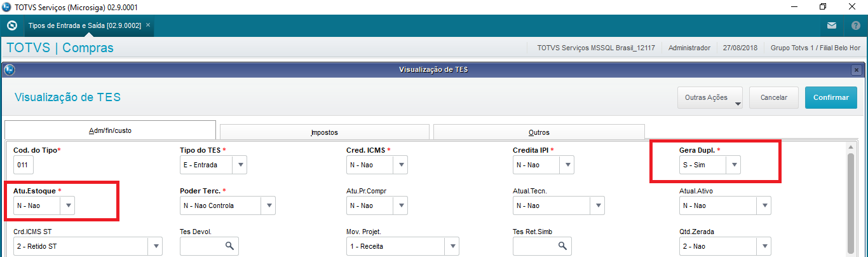Screen dimensions: 868x257
Task: Expand the Atu.Estoque dropdown
Action: click(68, 205)
